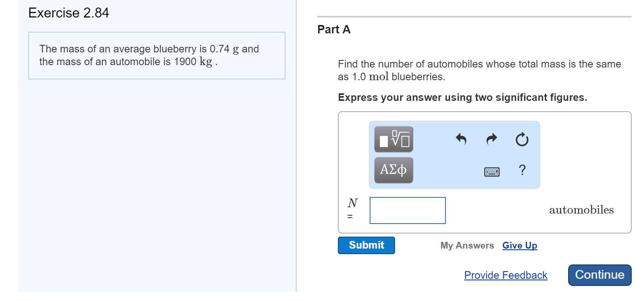The height and width of the screenshot is (301, 644).
Task: Open the math templates (fraction/root) button
Action: click(x=393, y=139)
